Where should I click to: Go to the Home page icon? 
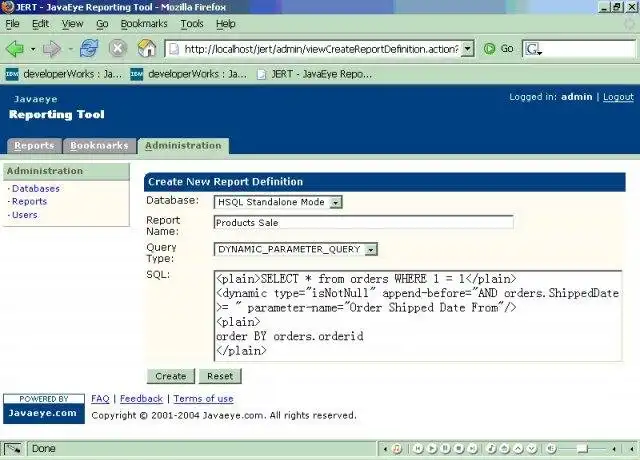pyautogui.click(x=147, y=49)
